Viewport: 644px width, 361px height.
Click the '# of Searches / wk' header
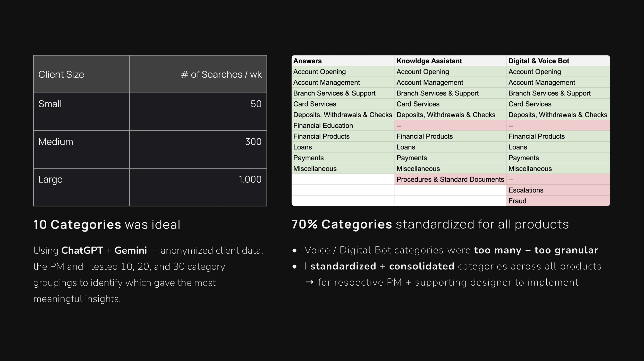click(x=198, y=74)
